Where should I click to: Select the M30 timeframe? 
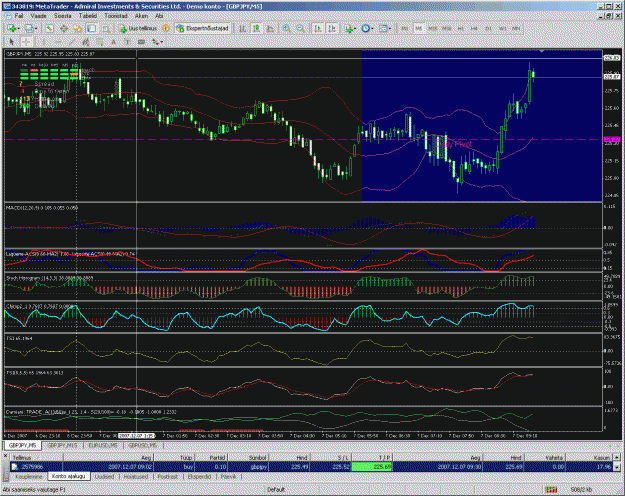tap(447, 28)
